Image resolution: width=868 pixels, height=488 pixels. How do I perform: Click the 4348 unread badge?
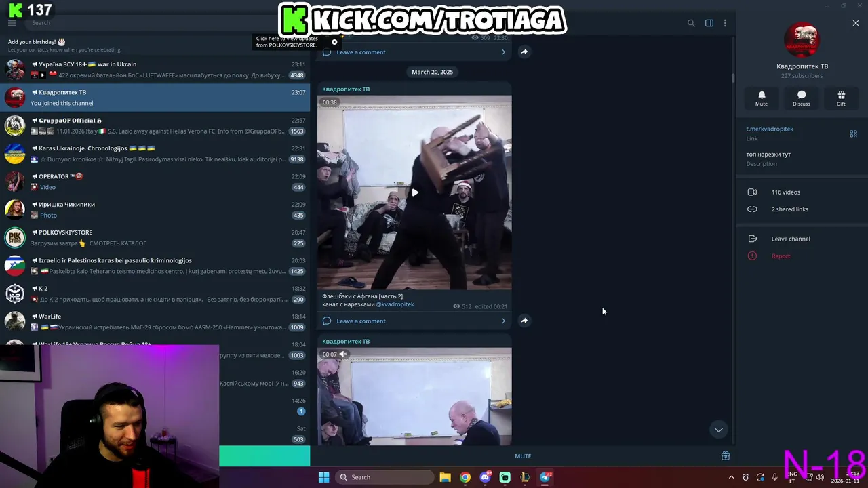click(297, 75)
